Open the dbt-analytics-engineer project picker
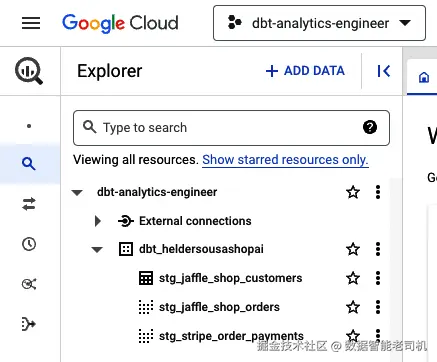 tap(319, 23)
